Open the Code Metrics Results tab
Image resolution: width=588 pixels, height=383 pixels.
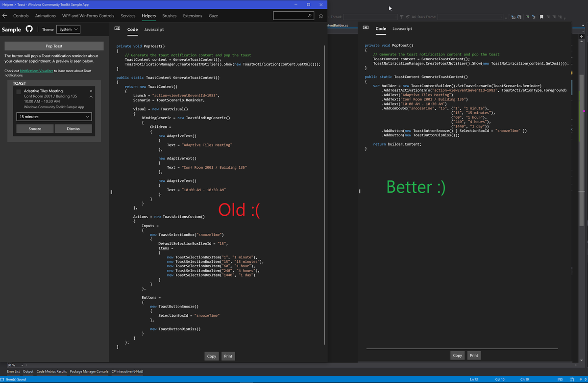coord(52,372)
